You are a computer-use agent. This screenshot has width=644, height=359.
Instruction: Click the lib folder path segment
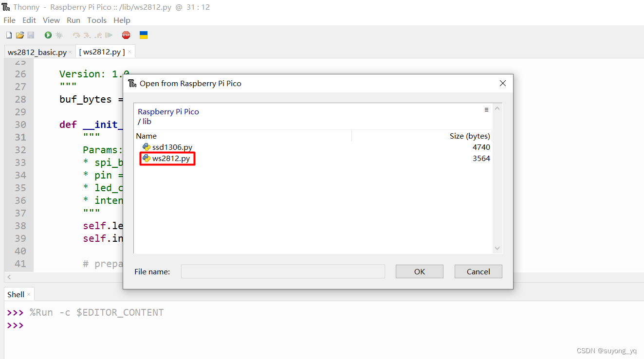(147, 121)
